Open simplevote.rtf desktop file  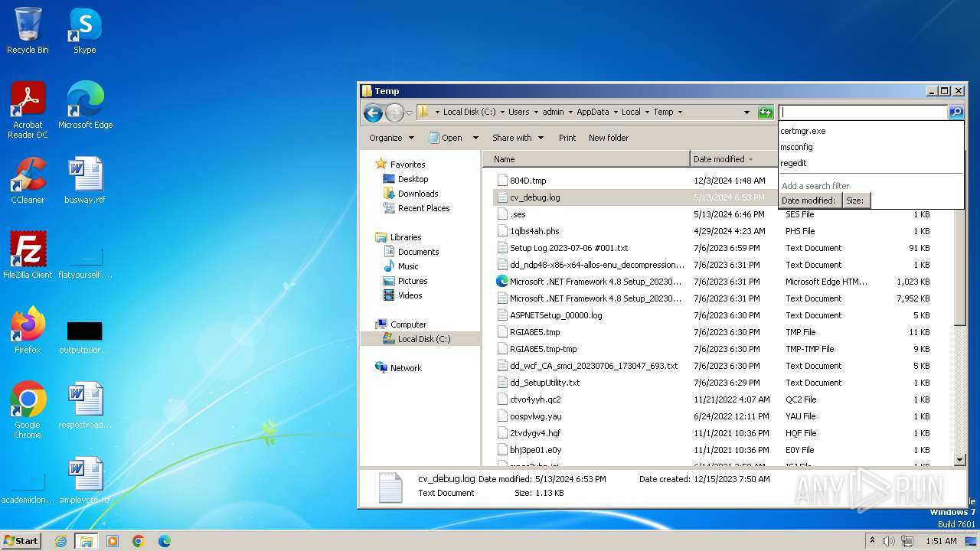point(85,481)
